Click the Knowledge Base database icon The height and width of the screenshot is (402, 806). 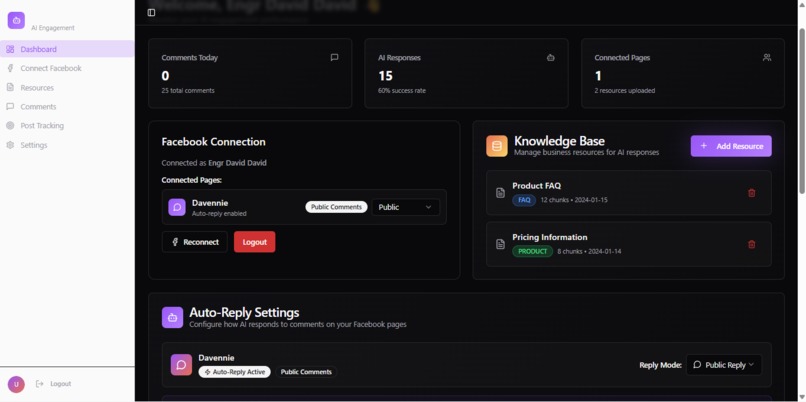(x=497, y=146)
